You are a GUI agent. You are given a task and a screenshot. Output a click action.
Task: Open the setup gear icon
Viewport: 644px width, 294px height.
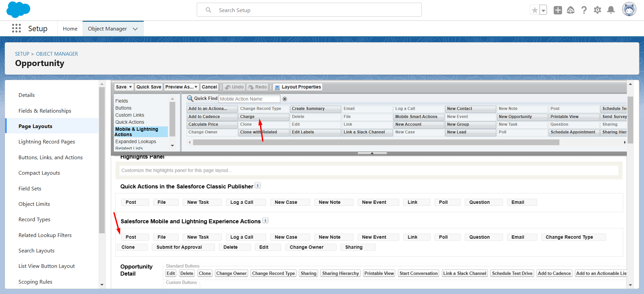tap(597, 10)
